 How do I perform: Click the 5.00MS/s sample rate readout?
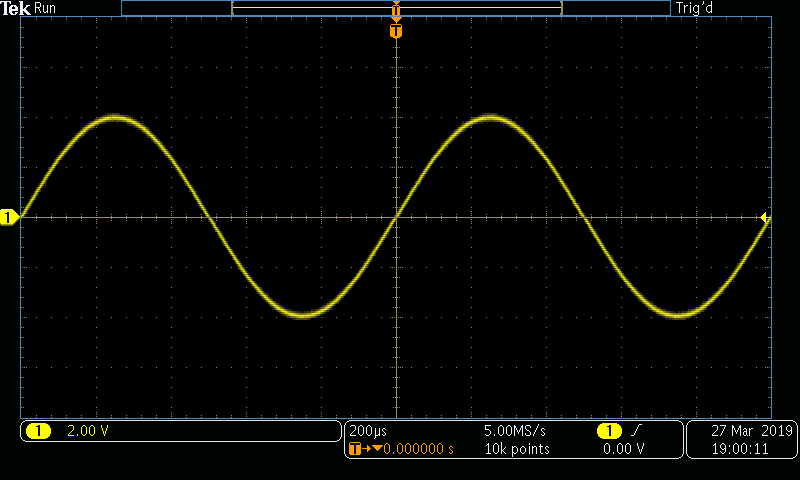click(x=516, y=431)
